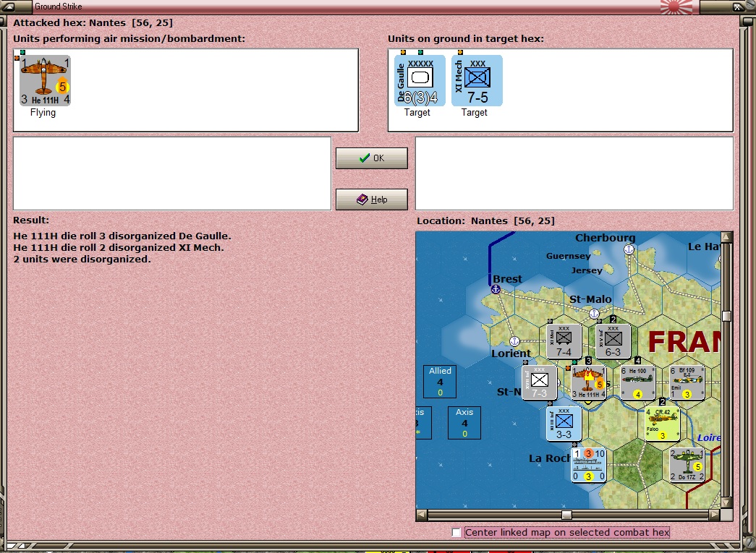Click the Cherbourg city label on map
This screenshot has height=553, width=756.
coord(605,238)
